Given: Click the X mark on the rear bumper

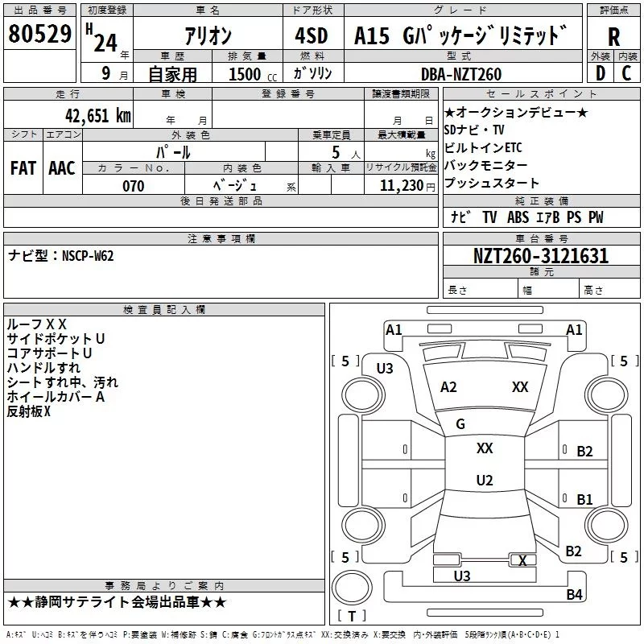Looking at the screenshot, I should click(523, 560).
